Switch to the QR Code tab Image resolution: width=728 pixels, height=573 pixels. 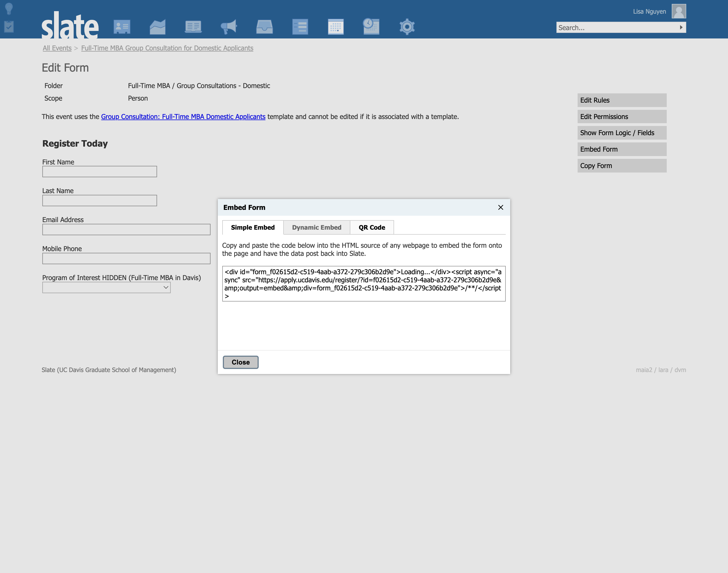coord(372,227)
